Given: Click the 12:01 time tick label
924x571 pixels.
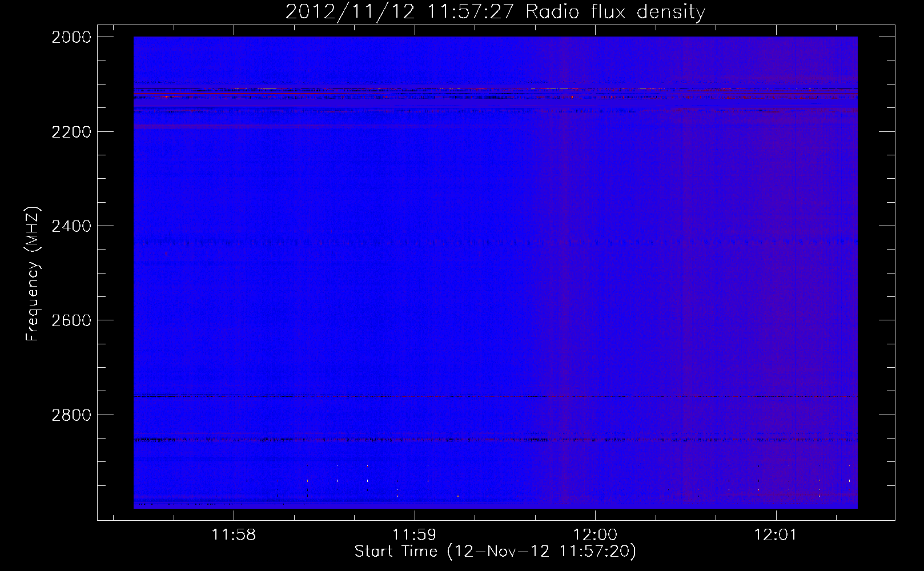Looking at the screenshot, I should click(776, 534).
